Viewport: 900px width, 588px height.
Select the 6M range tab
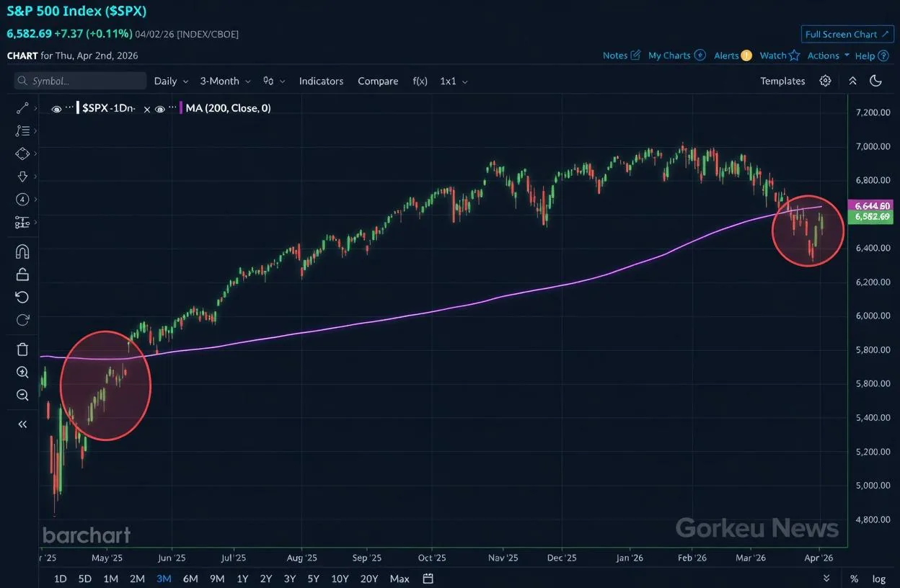pos(190,579)
